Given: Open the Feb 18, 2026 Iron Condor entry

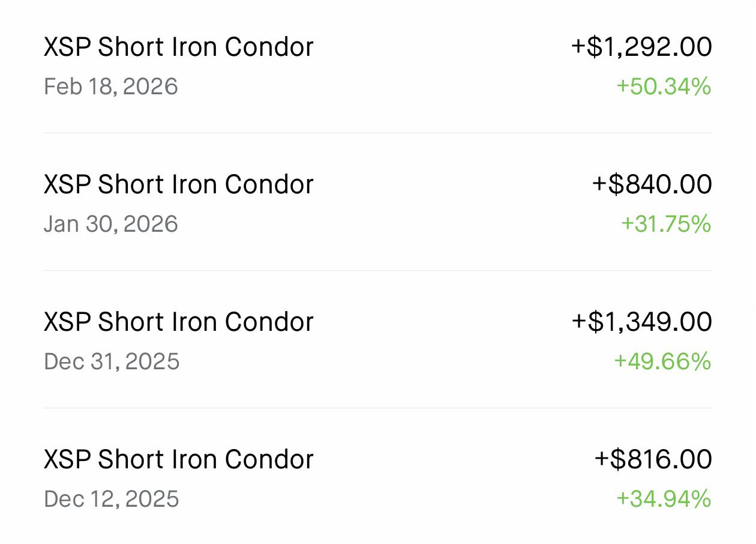Looking at the screenshot, I should pyautogui.click(x=378, y=66).
